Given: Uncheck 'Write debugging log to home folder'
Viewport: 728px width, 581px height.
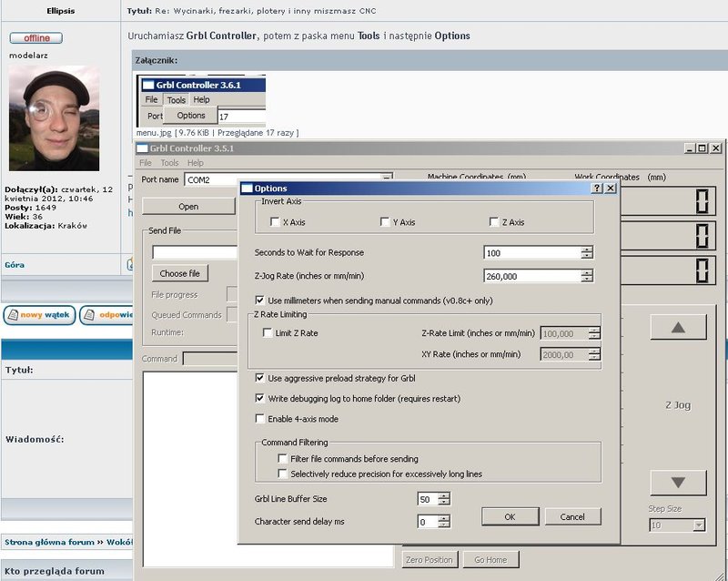Looking at the screenshot, I should (x=260, y=398).
